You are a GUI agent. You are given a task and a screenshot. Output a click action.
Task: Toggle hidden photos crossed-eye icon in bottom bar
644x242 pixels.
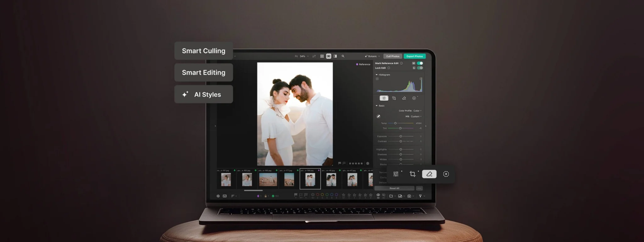click(x=384, y=195)
